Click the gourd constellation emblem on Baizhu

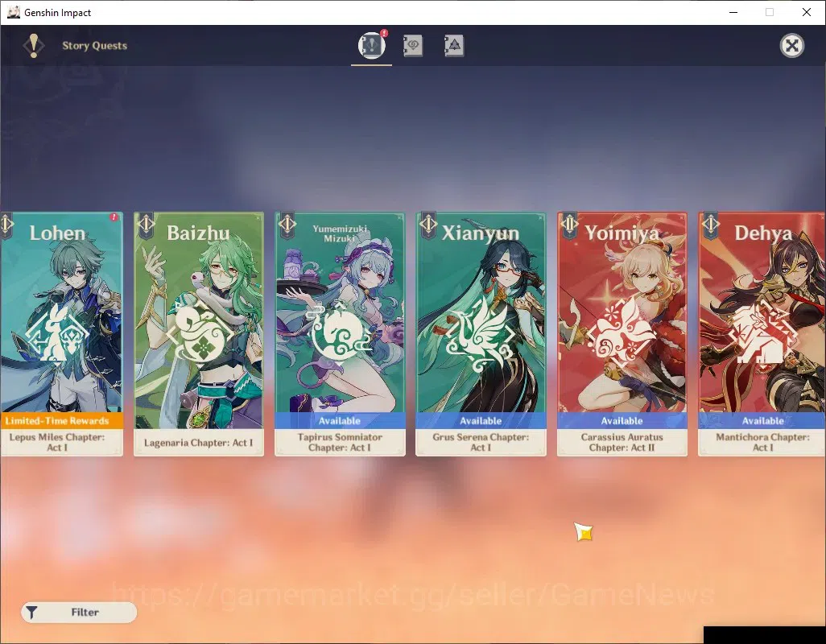200,332
